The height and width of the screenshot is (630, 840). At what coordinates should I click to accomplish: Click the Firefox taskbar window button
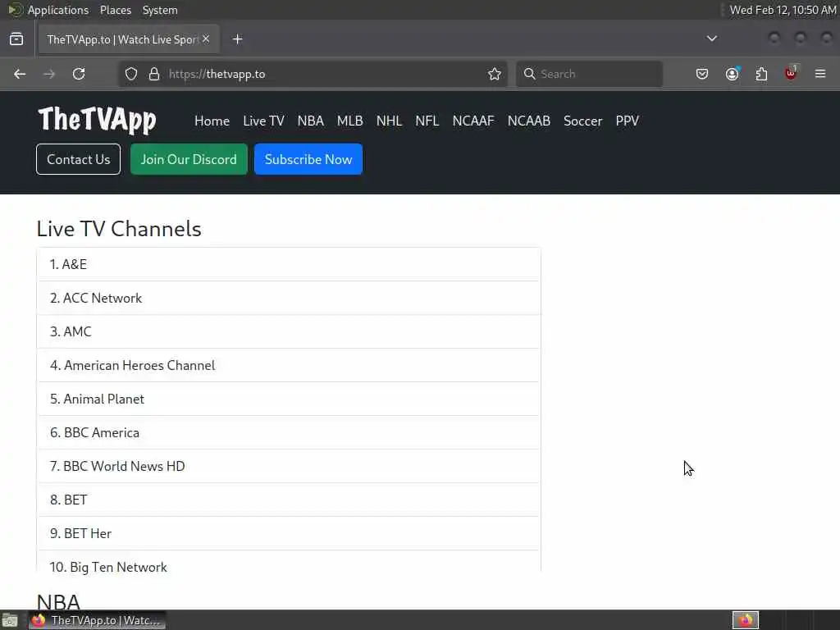point(98,620)
